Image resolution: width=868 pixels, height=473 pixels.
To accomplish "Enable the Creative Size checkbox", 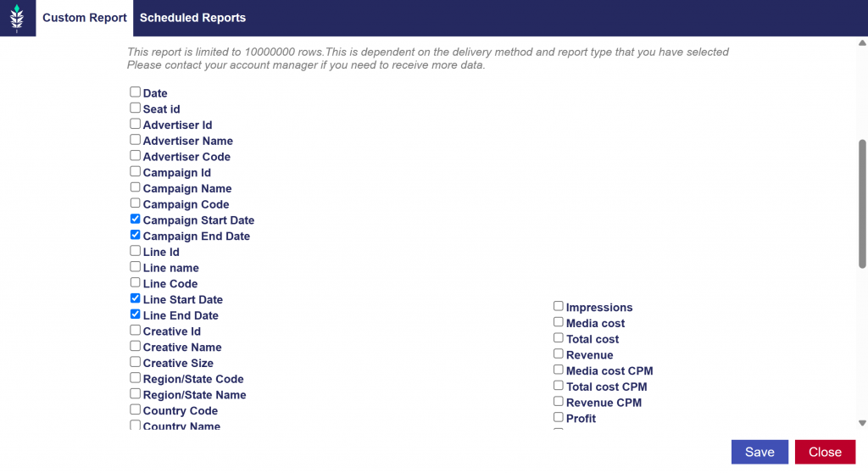I will (135, 362).
